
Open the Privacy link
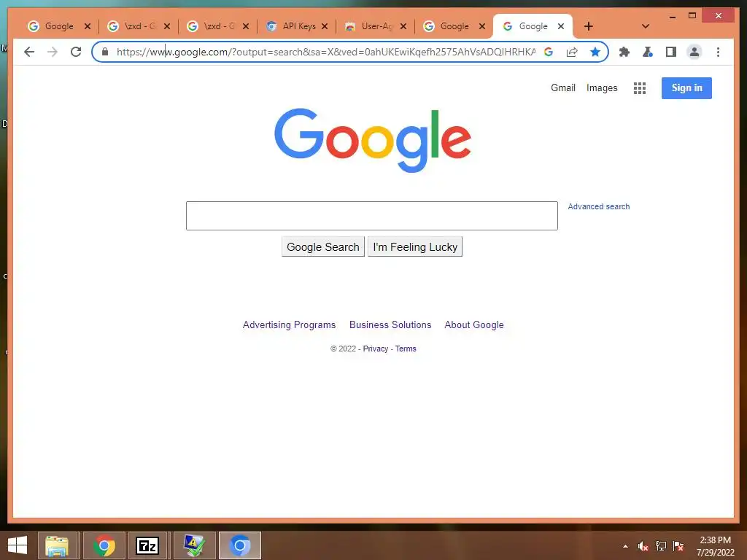coord(376,349)
